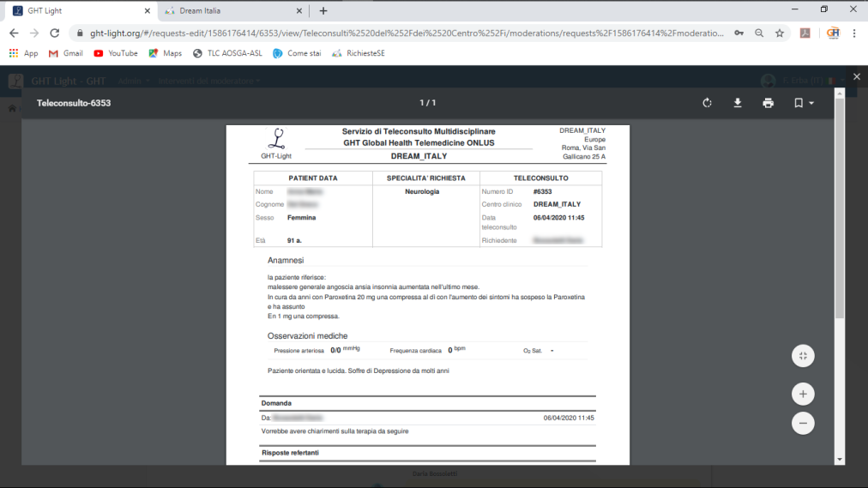Open the PDF bookmarks dropdown

[x=804, y=103]
